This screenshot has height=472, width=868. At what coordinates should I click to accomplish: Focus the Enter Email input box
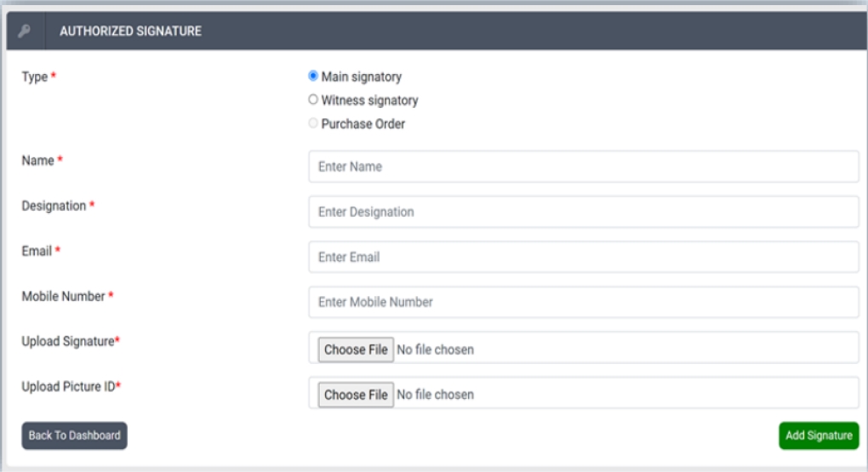pos(583,257)
